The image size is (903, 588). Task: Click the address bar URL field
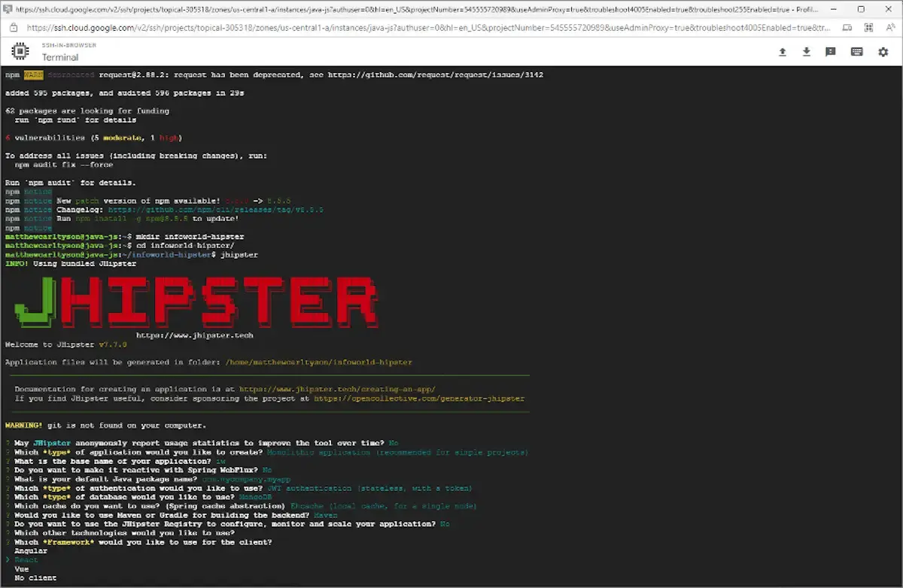[x=429, y=27]
